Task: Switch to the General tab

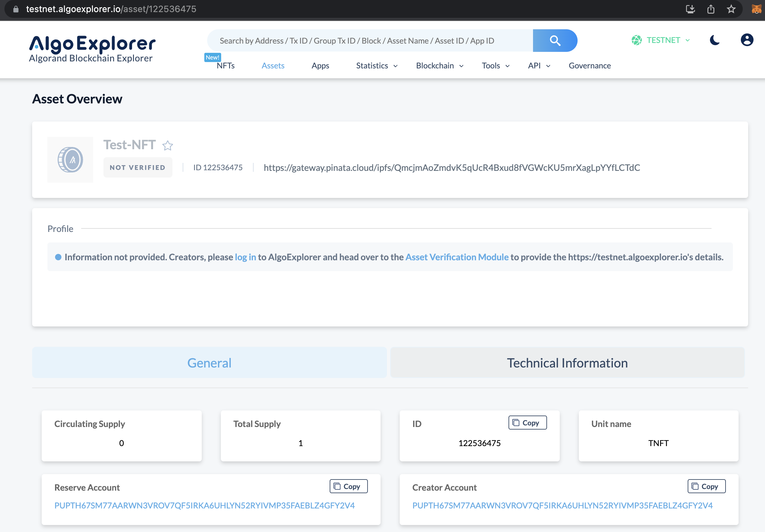Action: [209, 362]
